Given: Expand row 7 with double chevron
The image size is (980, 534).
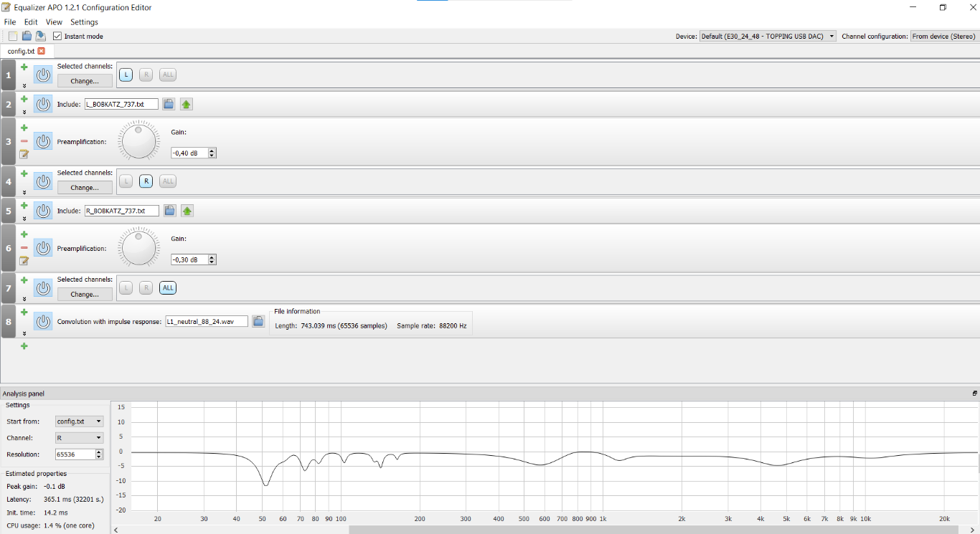Looking at the screenshot, I should tap(24, 299).
